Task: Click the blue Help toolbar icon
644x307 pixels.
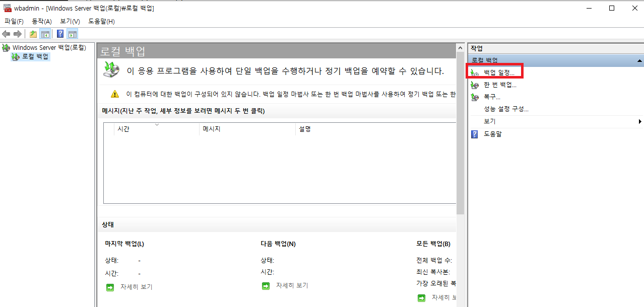Action: (x=60, y=34)
